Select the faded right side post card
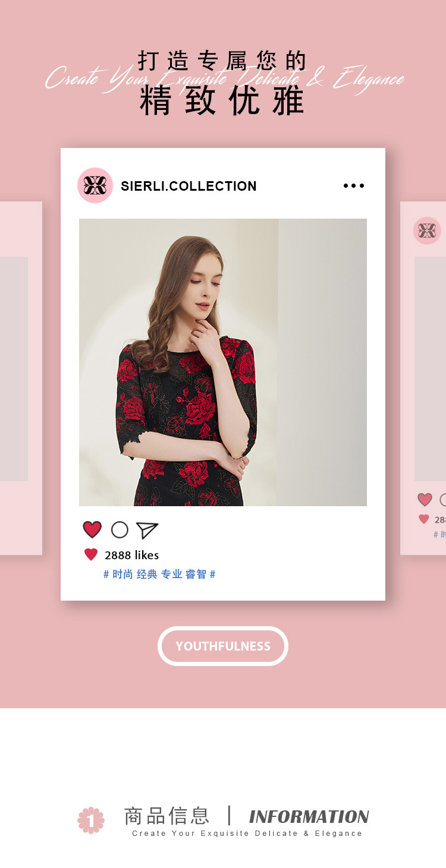This screenshot has height=868, width=446. pyautogui.click(x=423, y=378)
